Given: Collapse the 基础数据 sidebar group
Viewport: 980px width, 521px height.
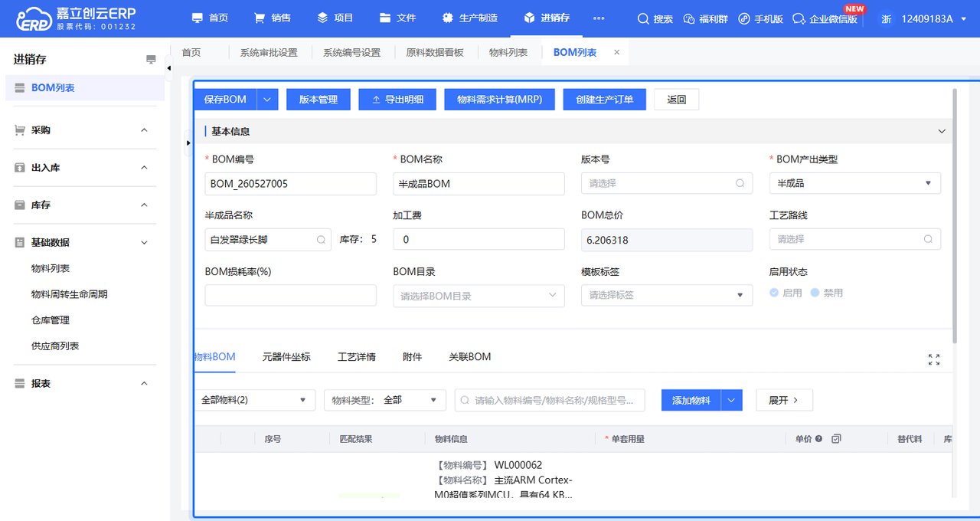Looking at the screenshot, I should [144, 242].
